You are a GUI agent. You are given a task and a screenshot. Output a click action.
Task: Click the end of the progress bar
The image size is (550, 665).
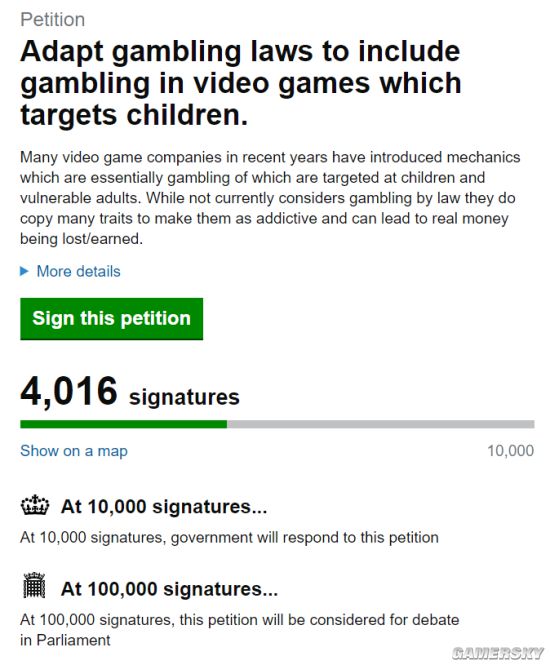tap(532, 424)
